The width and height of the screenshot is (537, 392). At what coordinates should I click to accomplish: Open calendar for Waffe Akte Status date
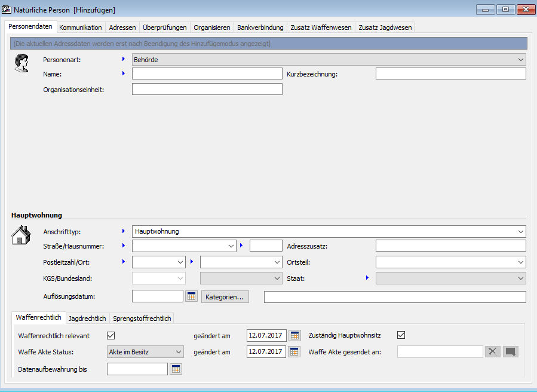295,352
